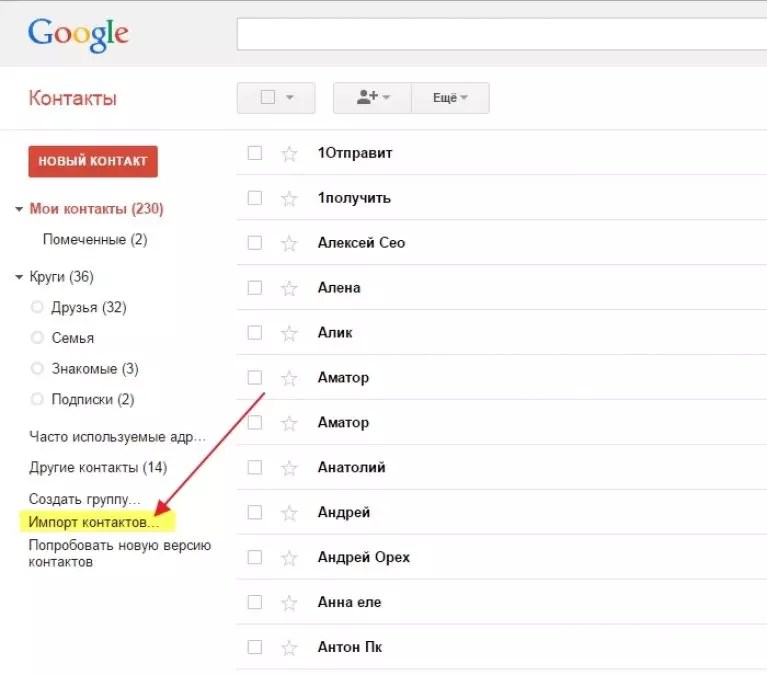The width and height of the screenshot is (767, 675).
Task: Focus the Google search field
Action: (x=502, y=34)
